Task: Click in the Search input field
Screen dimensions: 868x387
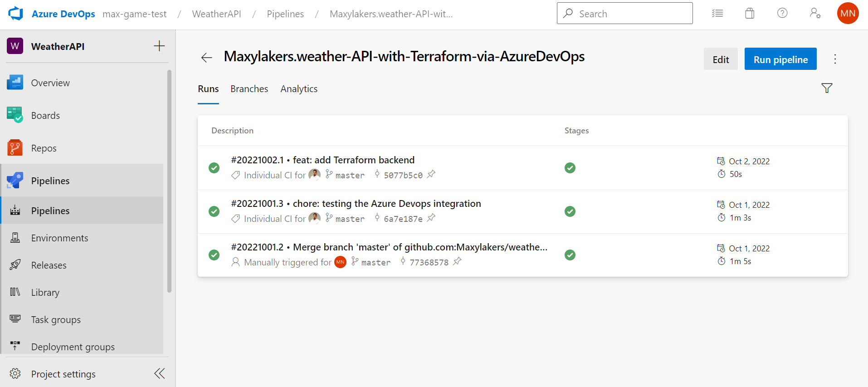Action: pyautogui.click(x=630, y=14)
